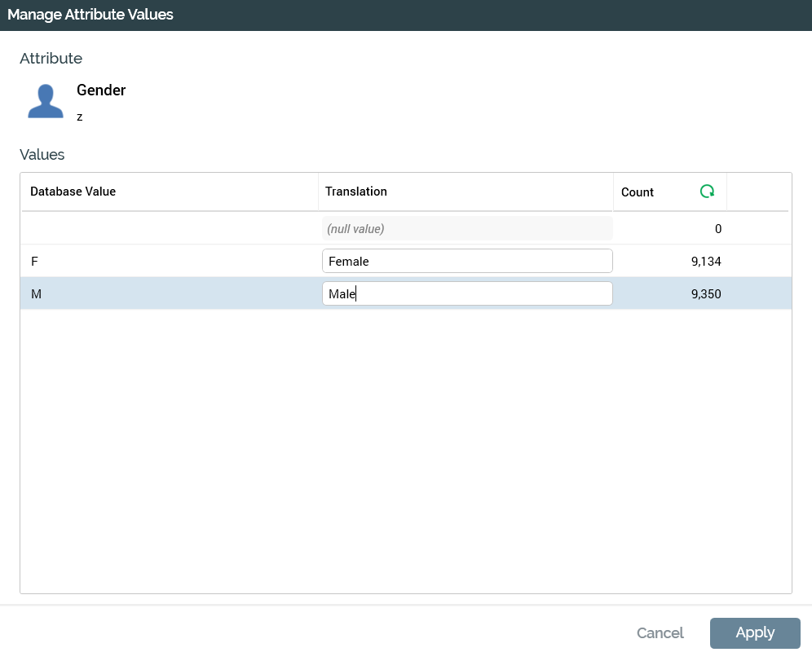Click the zero count in null row
Viewport: 812px width, 661px height.
coord(717,229)
